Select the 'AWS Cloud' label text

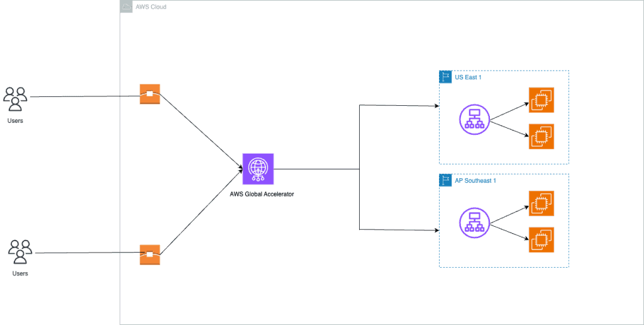(x=151, y=7)
